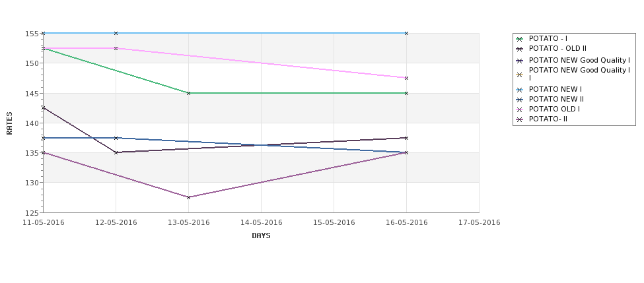Viewport: 644px width, 283px height.
Task: Click the POTATO NEW Good Quality II legend text
Action: coord(579,74)
